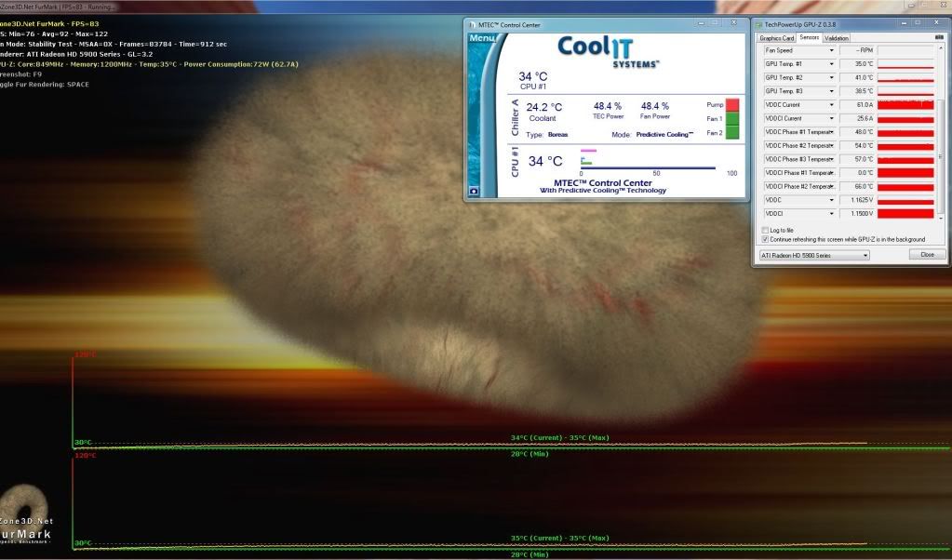Screen dimensions: 952x560
Task: Click the 24.2 °C Coolant reading
Action: (x=543, y=107)
